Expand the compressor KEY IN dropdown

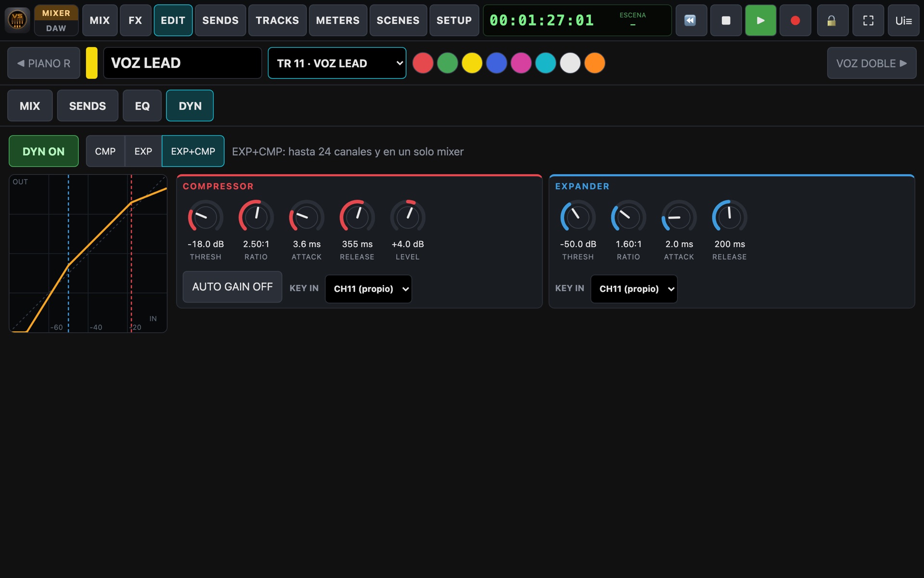click(368, 289)
